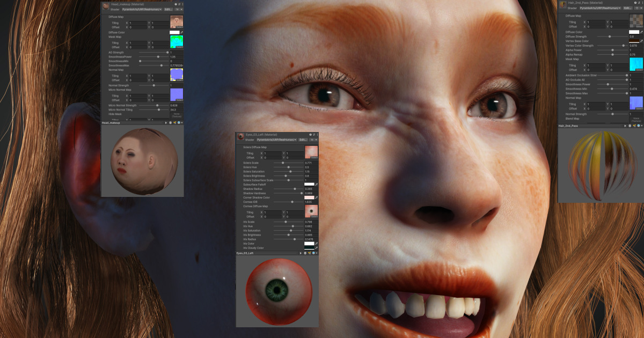Click the Vertex Base Color eyedropper icon

(641, 41)
